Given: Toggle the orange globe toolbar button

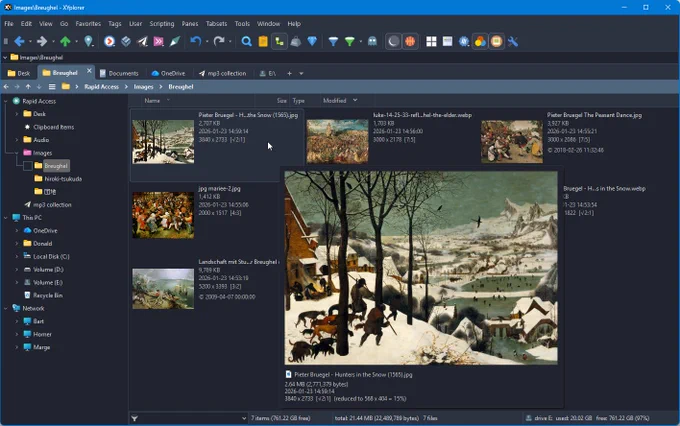Looking at the screenshot, I should tap(410, 41).
